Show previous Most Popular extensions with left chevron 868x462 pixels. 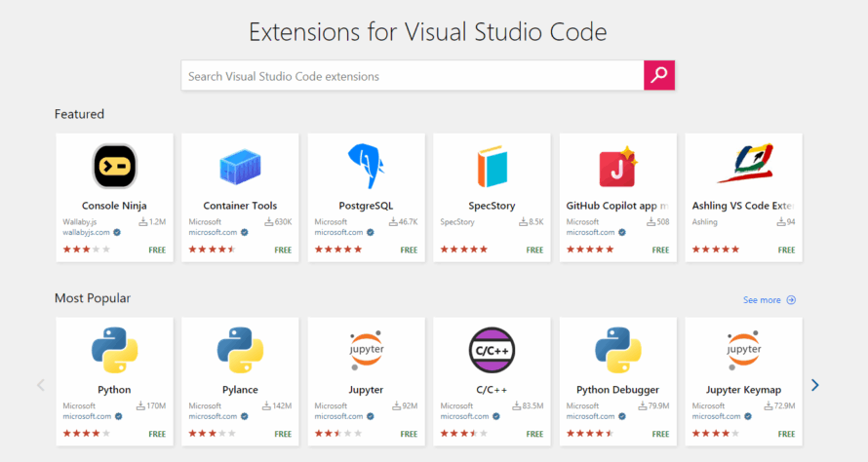pos(40,385)
